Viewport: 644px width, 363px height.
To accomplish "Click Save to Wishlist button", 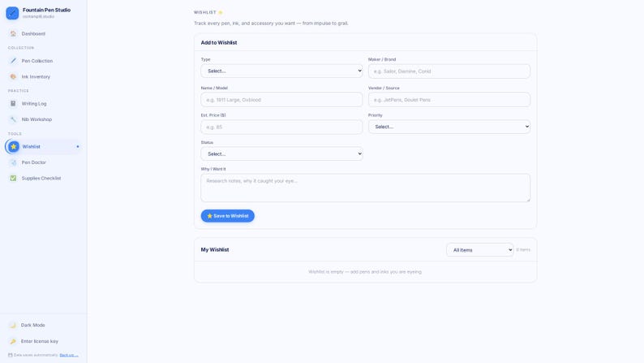I will [x=228, y=216].
